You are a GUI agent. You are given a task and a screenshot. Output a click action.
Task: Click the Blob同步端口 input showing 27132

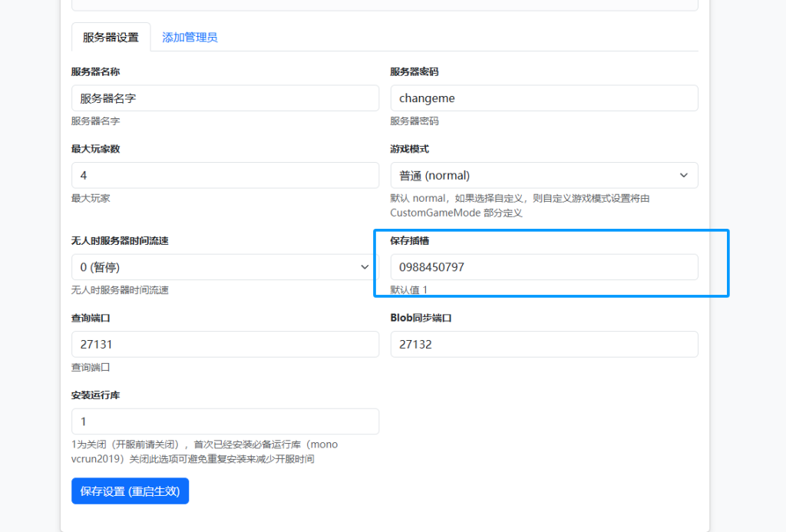point(543,344)
